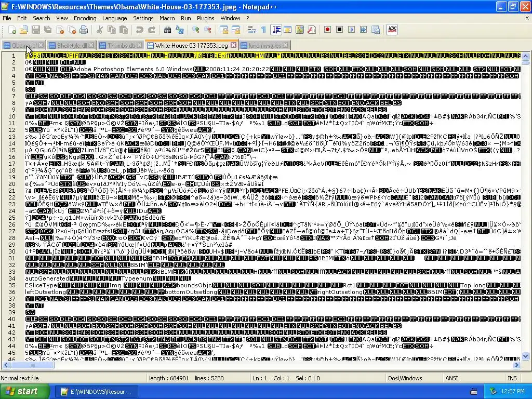Click the Redo arrow icon
The height and width of the screenshot is (399, 532).
pyautogui.click(x=151, y=30)
